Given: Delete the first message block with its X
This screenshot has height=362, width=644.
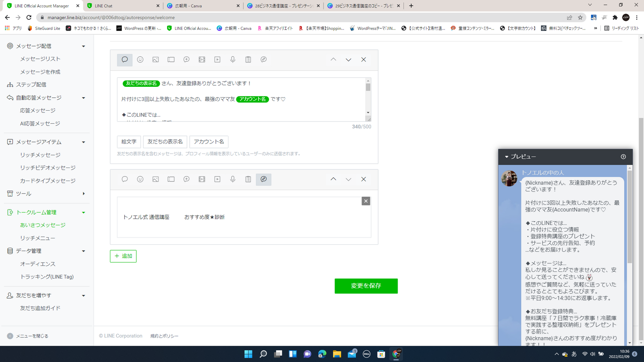Looking at the screenshot, I should [363, 60].
